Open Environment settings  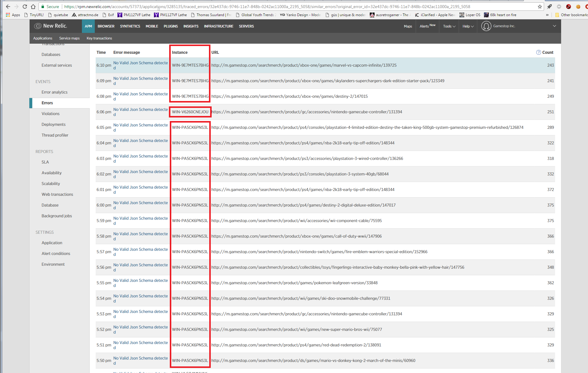click(x=53, y=264)
